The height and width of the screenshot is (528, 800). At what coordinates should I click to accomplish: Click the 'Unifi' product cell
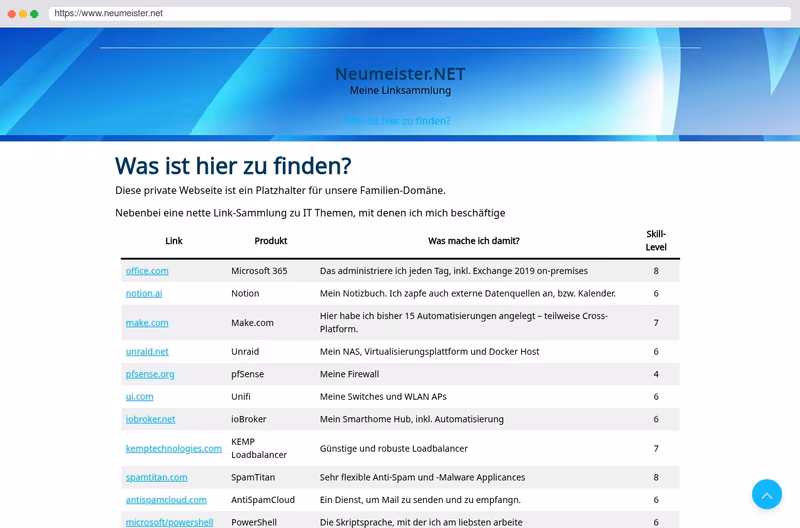tap(241, 396)
